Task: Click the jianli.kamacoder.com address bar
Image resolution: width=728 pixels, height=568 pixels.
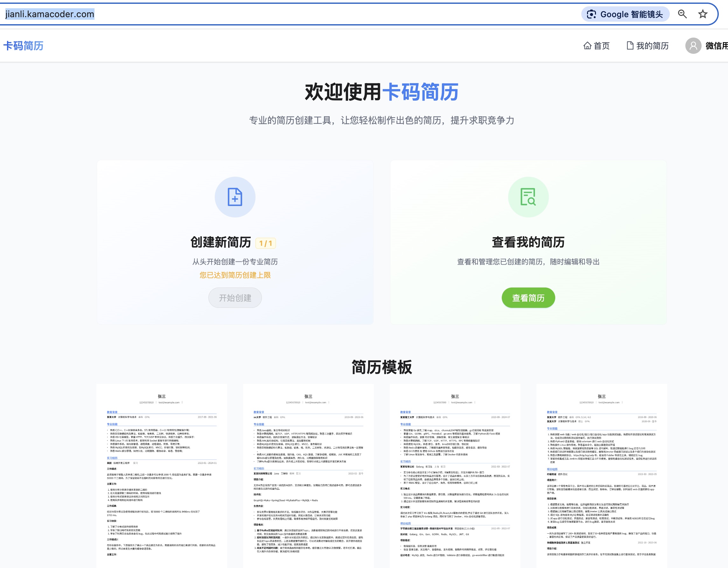Action: point(50,14)
